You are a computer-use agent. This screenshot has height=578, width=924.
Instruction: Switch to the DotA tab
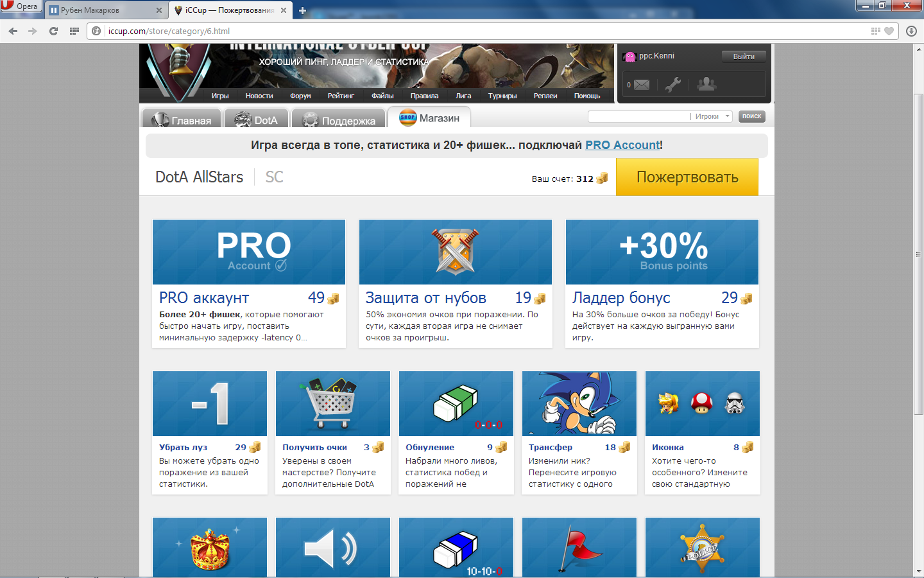coord(255,119)
